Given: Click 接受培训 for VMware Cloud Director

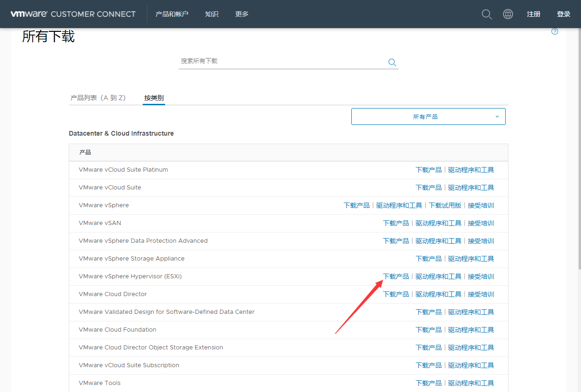Looking at the screenshot, I should pos(481,294).
